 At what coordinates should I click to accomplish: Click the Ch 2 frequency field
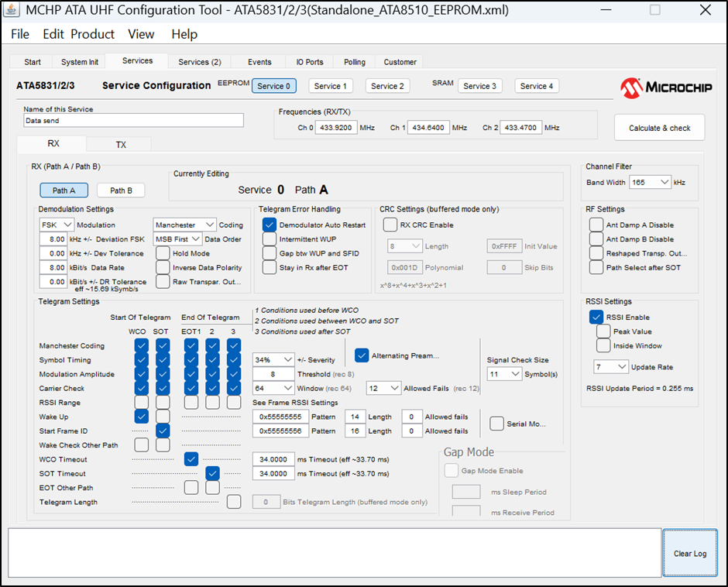520,127
